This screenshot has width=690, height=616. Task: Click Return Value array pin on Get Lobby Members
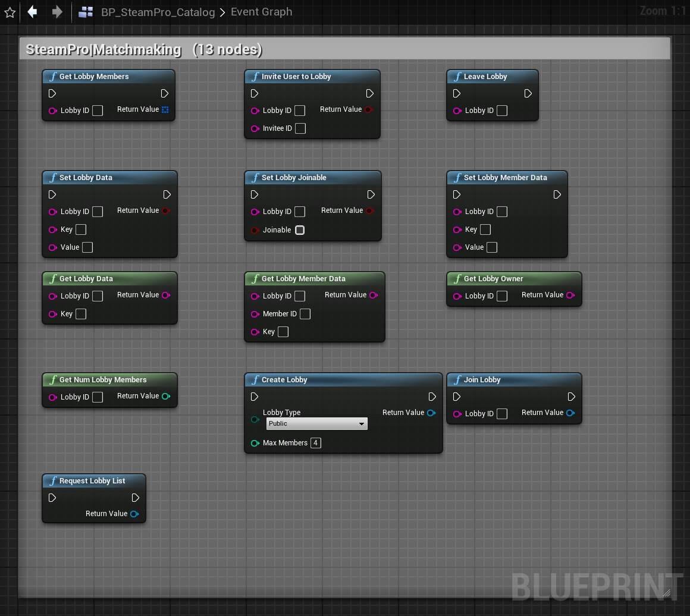(165, 109)
